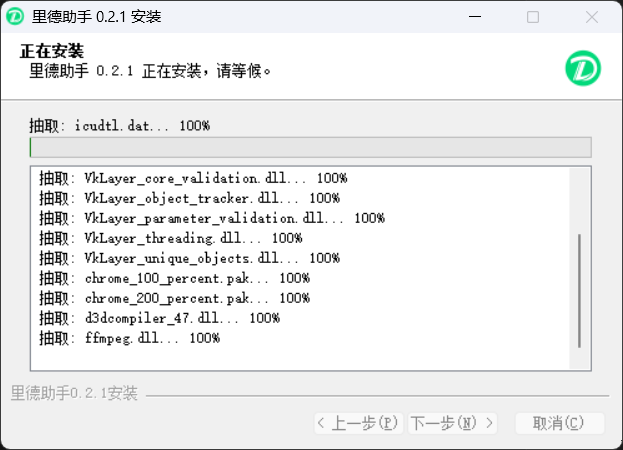The width and height of the screenshot is (623, 450).
Task: Click the 上一步(P) back button
Action: pyautogui.click(x=359, y=423)
